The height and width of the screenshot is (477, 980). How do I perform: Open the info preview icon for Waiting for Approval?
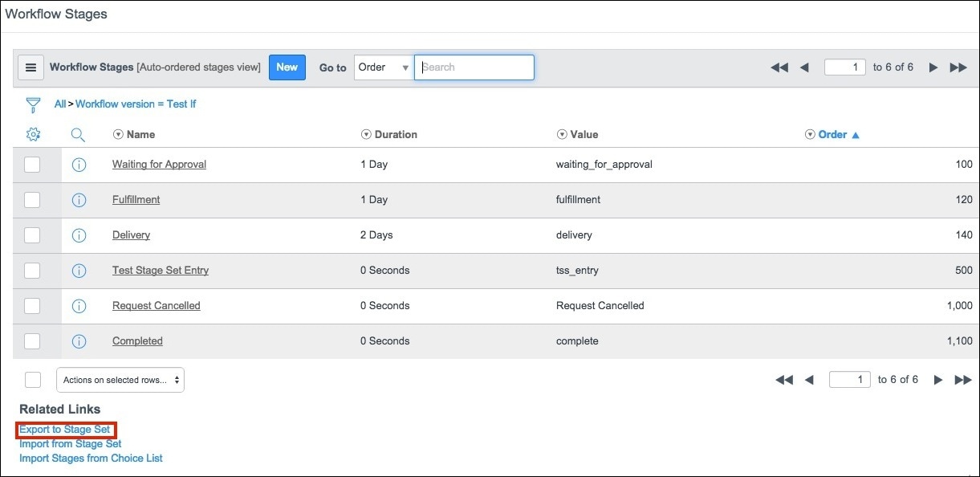(79, 165)
